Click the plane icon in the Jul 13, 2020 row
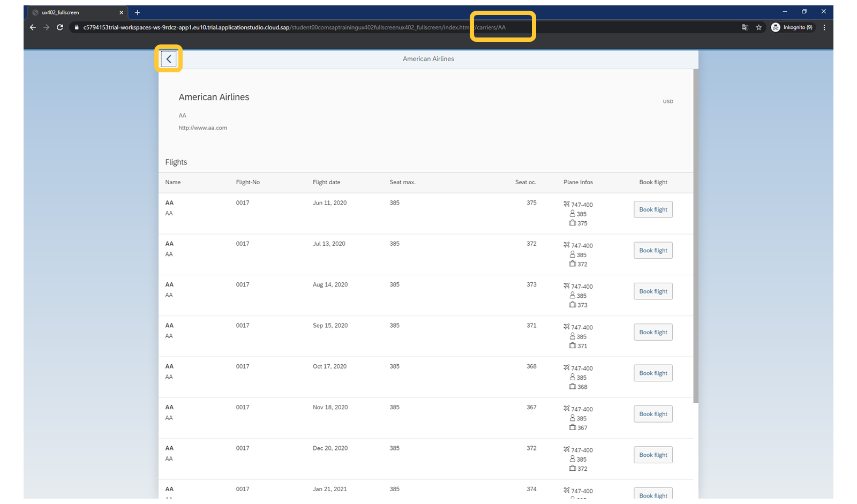Image resolution: width=857 pixels, height=504 pixels. pyautogui.click(x=567, y=245)
